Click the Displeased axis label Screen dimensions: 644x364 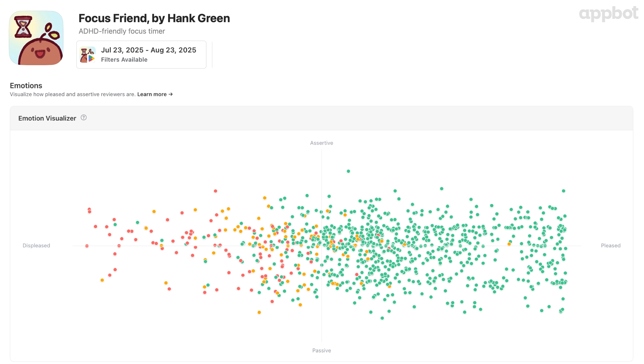pyautogui.click(x=36, y=245)
